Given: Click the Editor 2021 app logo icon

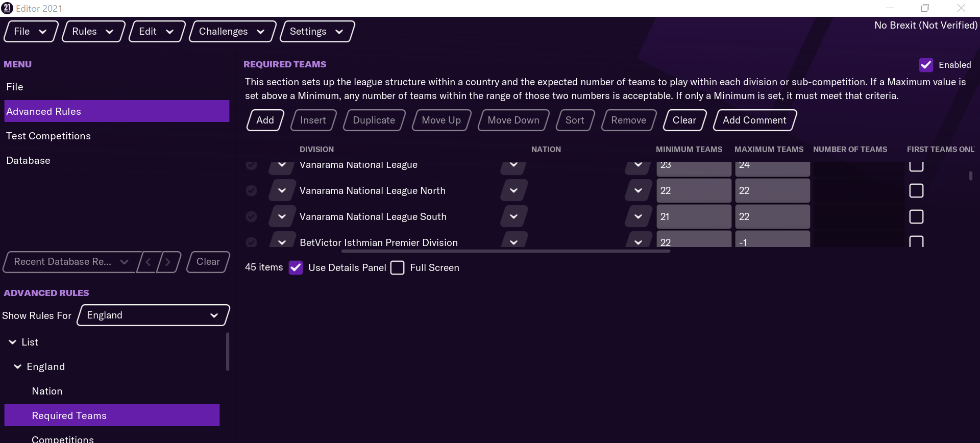Looking at the screenshot, I should point(7,8).
